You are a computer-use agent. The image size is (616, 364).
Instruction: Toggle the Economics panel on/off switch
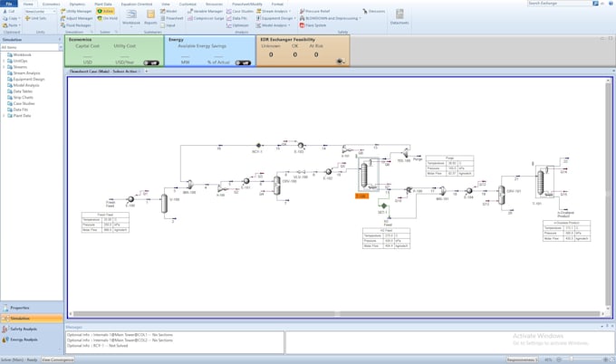coord(151,62)
